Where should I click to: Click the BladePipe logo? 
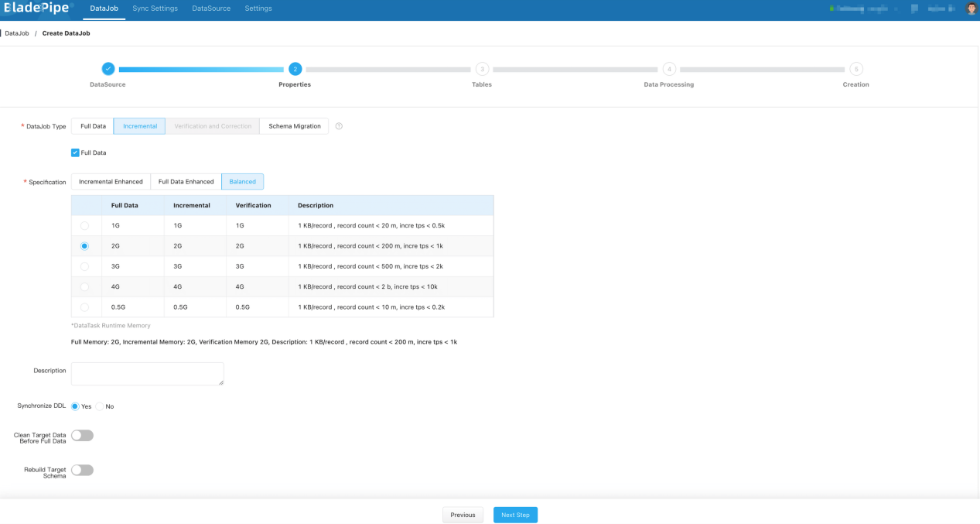click(x=36, y=9)
